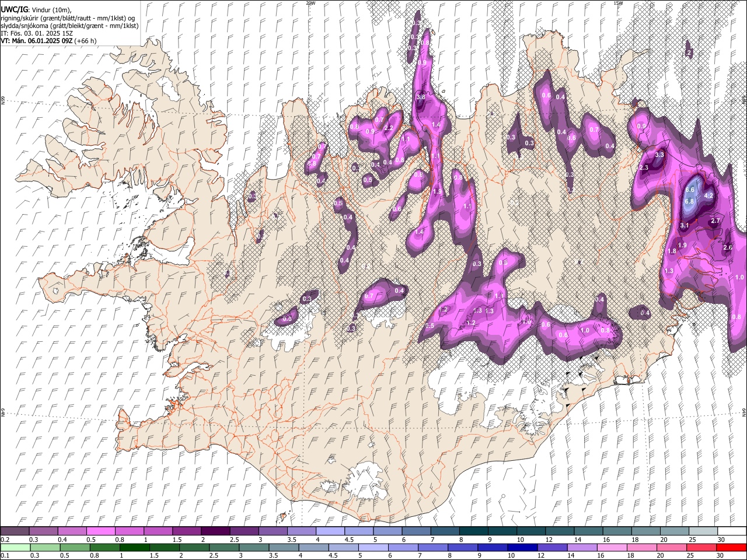This screenshot has width=747, height=560.
Task: Select the 2.2 snowfall value in the north
Action: tap(388, 128)
